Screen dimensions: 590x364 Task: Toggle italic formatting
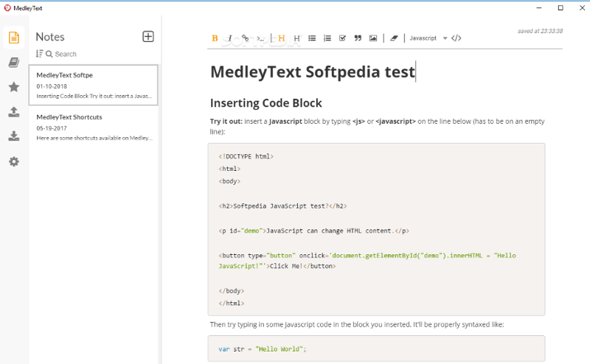(230, 38)
